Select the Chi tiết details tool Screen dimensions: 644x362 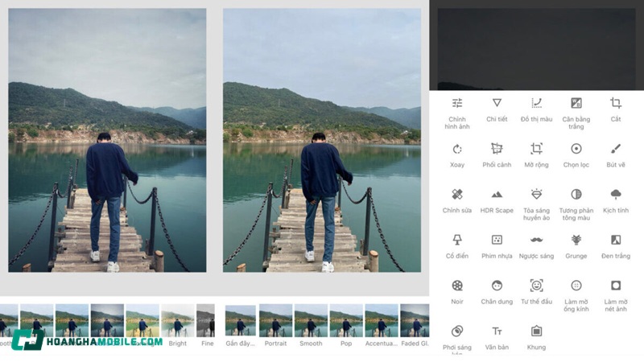497,109
